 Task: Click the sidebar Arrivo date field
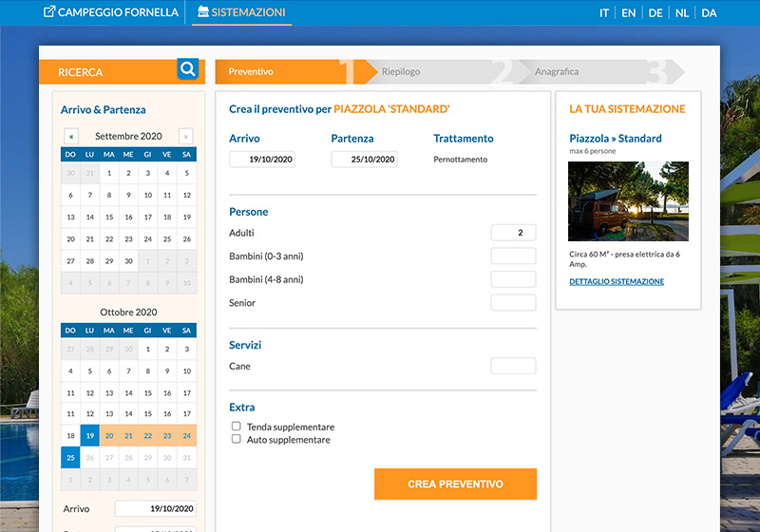coord(156,509)
